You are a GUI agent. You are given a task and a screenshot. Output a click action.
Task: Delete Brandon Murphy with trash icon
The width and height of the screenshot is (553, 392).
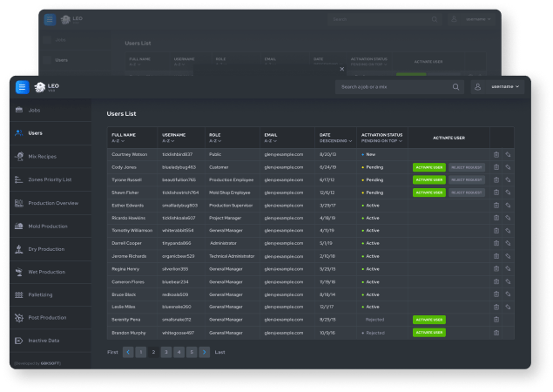(x=496, y=333)
